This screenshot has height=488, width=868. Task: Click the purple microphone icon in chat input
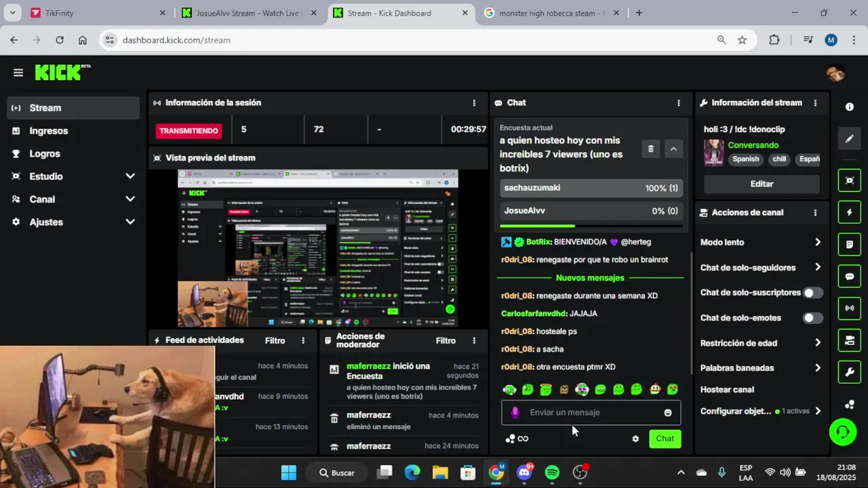coord(515,412)
